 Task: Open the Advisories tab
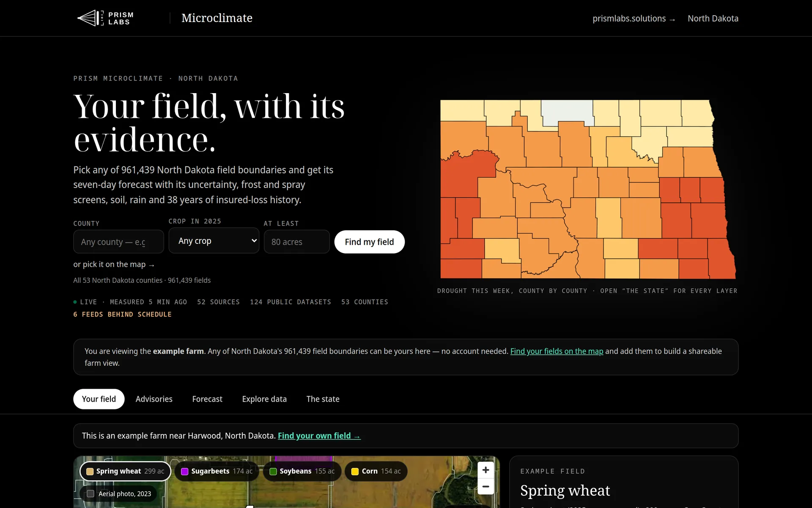[x=154, y=399]
